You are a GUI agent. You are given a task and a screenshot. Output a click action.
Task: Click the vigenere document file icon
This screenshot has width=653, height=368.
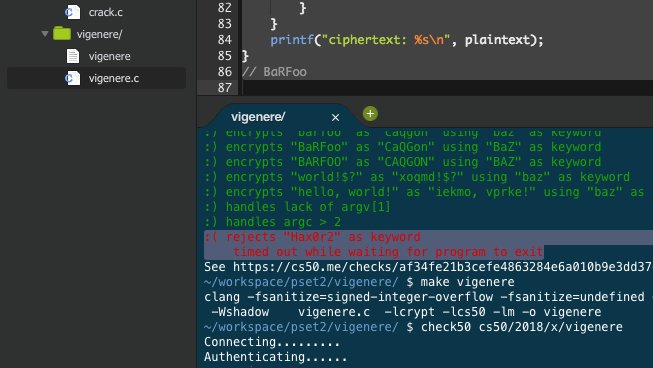[73, 56]
